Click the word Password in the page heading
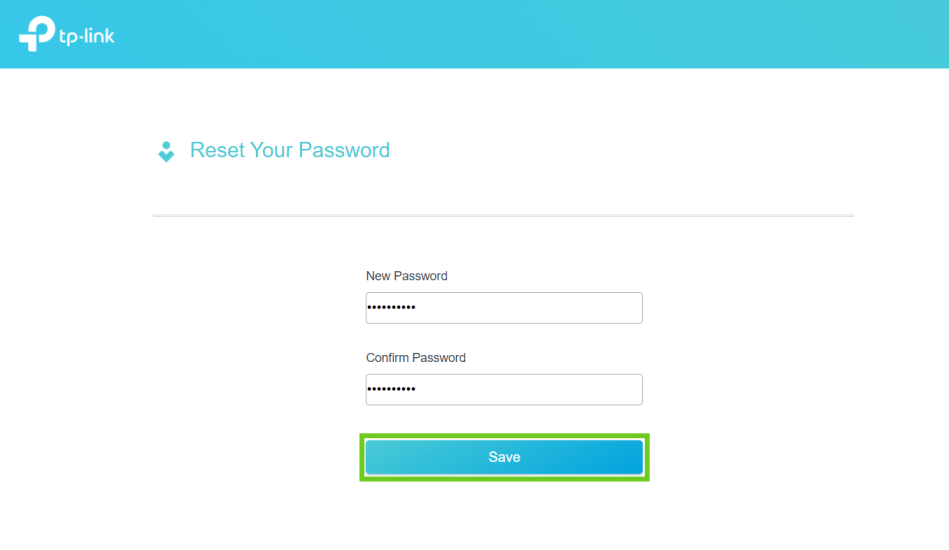 [344, 151]
